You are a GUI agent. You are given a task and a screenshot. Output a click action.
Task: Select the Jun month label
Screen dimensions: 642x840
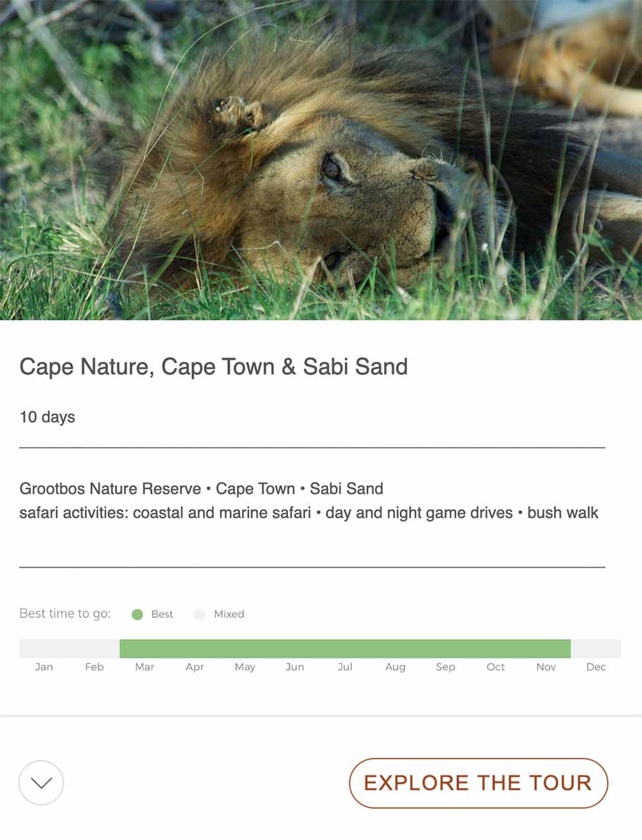point(295,666)
